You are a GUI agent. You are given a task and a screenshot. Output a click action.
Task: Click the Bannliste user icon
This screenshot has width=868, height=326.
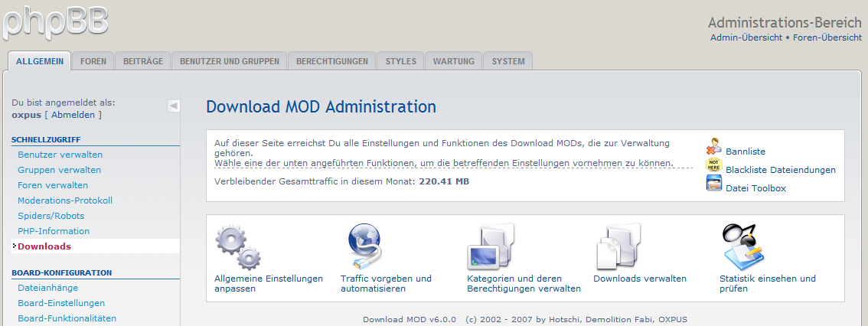(x=714, y=146)
